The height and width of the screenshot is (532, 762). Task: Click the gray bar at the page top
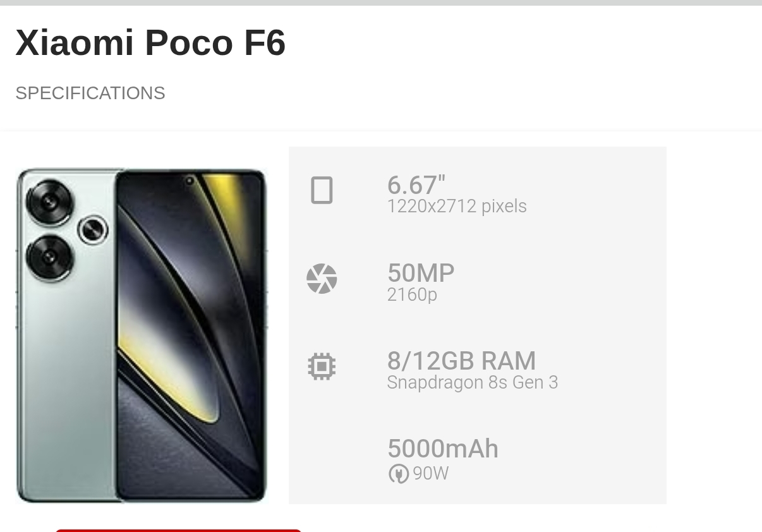[381, 3]
